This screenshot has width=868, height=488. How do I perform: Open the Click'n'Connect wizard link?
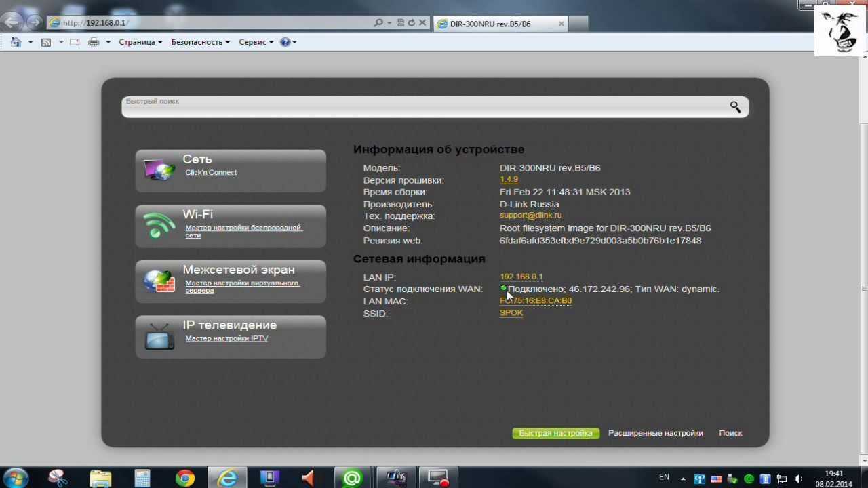coord(211,172)
